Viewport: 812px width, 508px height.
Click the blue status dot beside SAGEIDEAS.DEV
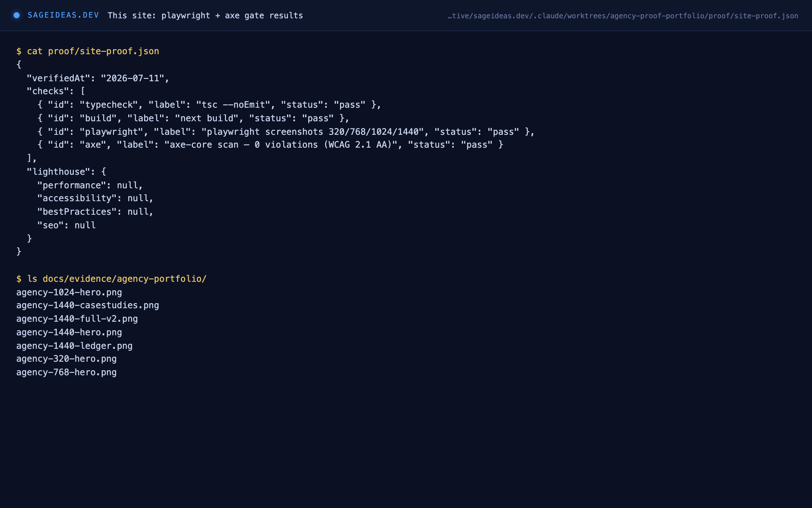pyautogui.click(x=17, y=15)
